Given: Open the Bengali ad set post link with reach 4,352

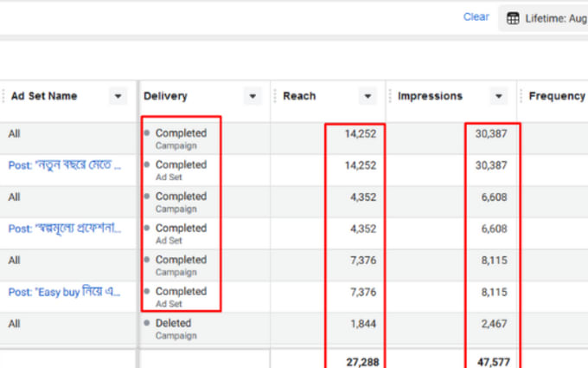Looking at the screenshot, I should tap(65, 229).
